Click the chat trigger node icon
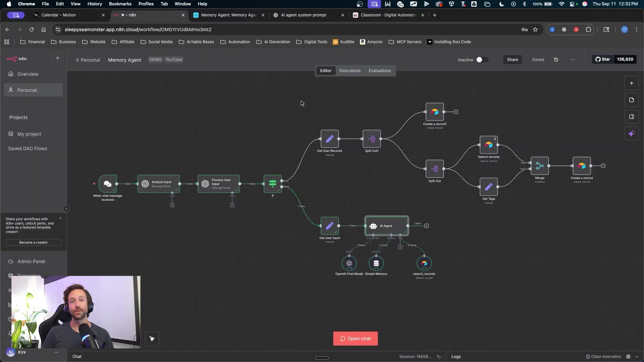 (x=108, y=184)
